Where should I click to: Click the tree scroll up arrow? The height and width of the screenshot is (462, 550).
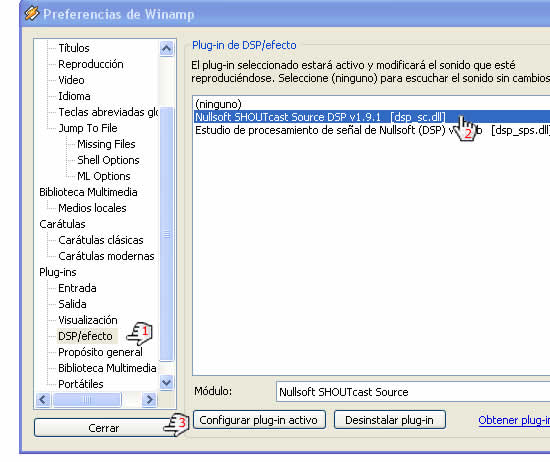pos(166,48)
